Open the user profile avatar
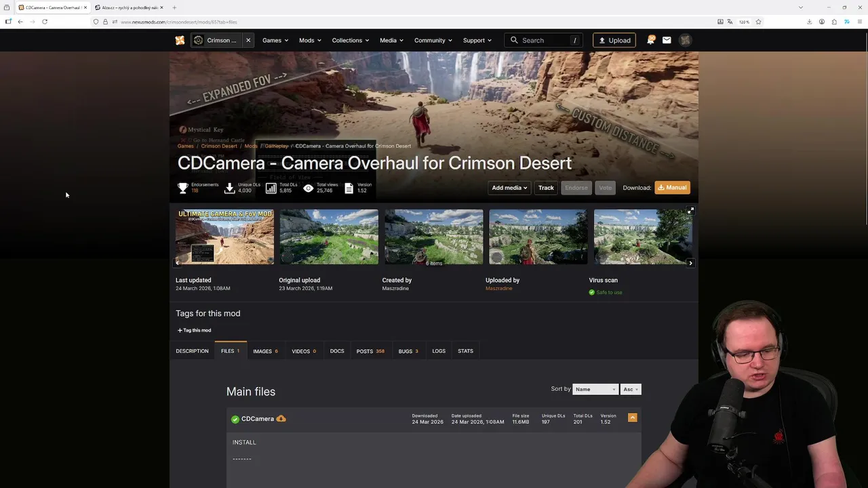The height and width of the screenshot is (488, 868). tap(686, 40)
